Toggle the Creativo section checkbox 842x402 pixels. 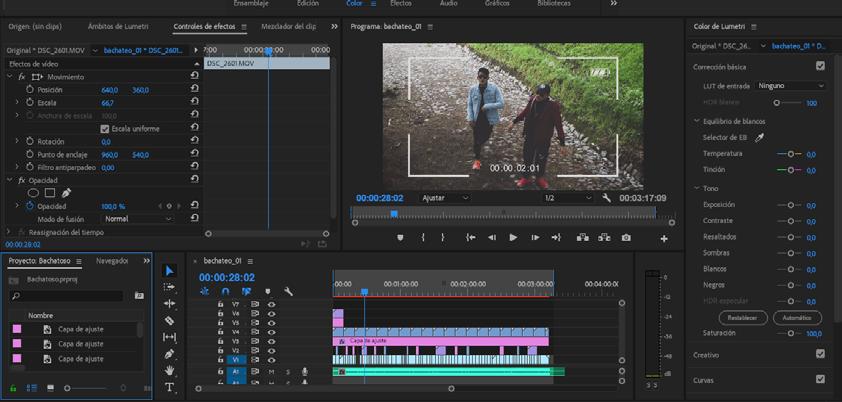tap(820, 354)
